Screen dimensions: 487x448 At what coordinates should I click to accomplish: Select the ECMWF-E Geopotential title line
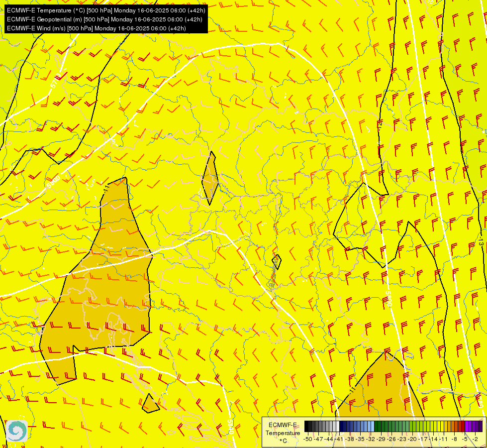pyautogui.click(x=104, y=19)
